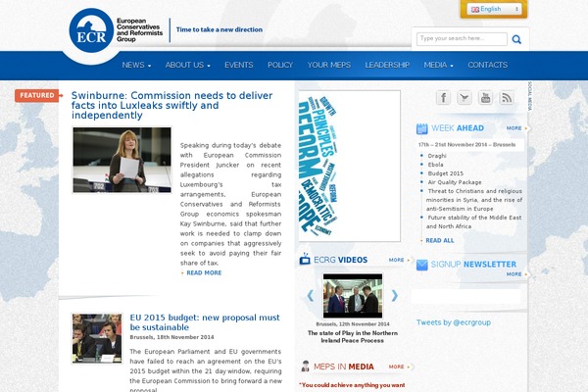Show next video with right arrow
The image size is (588, 392).
(395, 295)
